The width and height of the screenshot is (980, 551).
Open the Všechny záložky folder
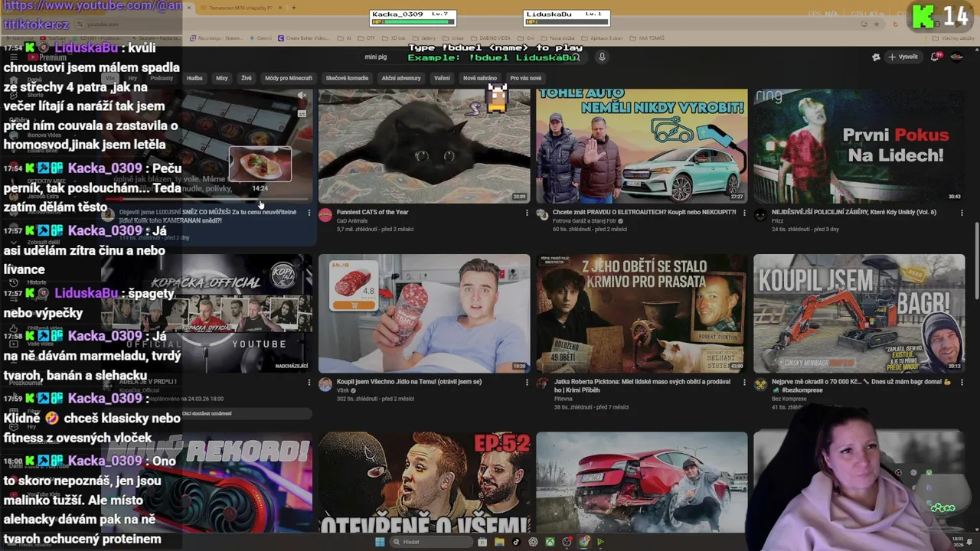pyautogui.click(x=953, y=38)
